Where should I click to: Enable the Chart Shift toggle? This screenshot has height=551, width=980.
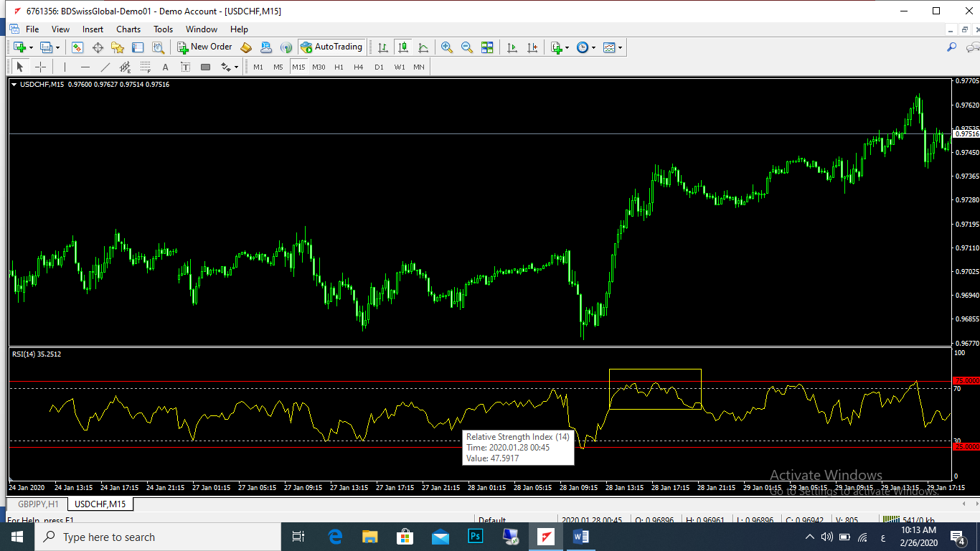[x=532, y=47]
